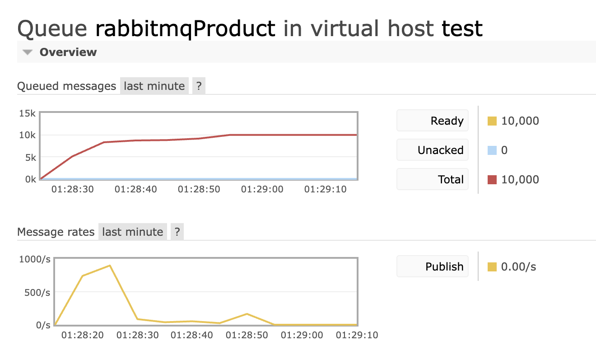Open the Queued messages help '?'

pos(199,86)
